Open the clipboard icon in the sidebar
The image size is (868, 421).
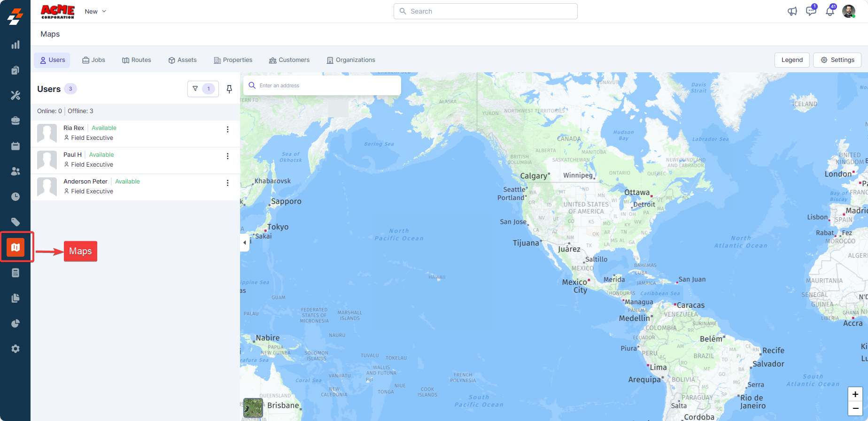[x=15, y=70]
